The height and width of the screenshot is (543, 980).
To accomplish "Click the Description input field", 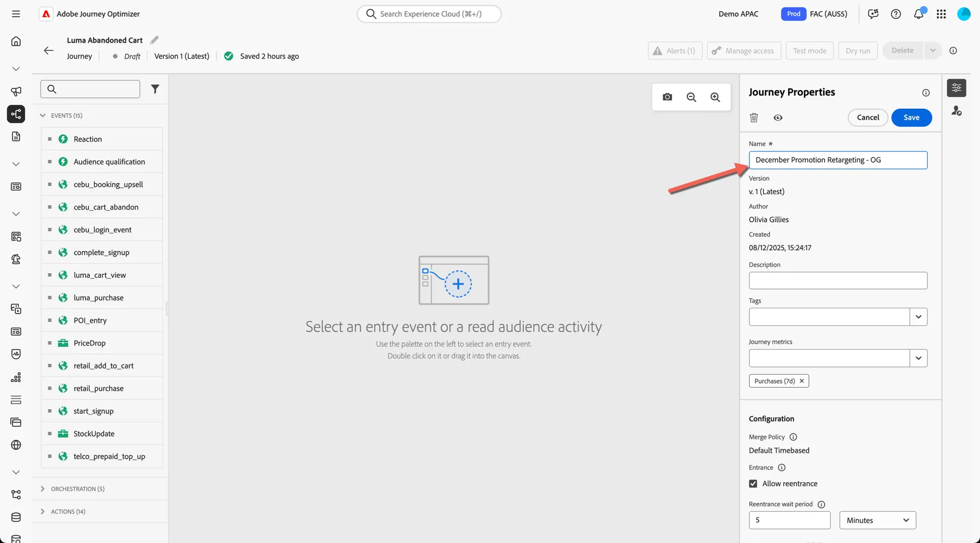I will pos(838,281).
